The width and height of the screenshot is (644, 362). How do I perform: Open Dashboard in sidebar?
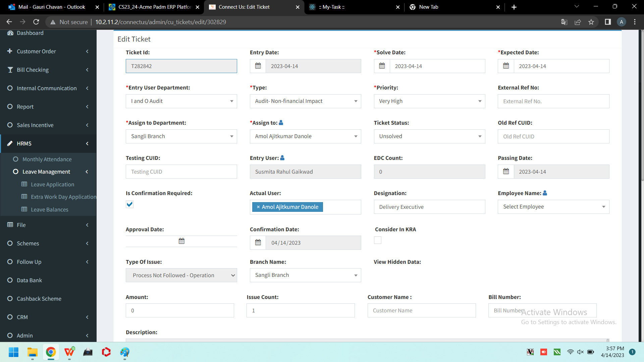pyautogui.click(x=48, y=33)
